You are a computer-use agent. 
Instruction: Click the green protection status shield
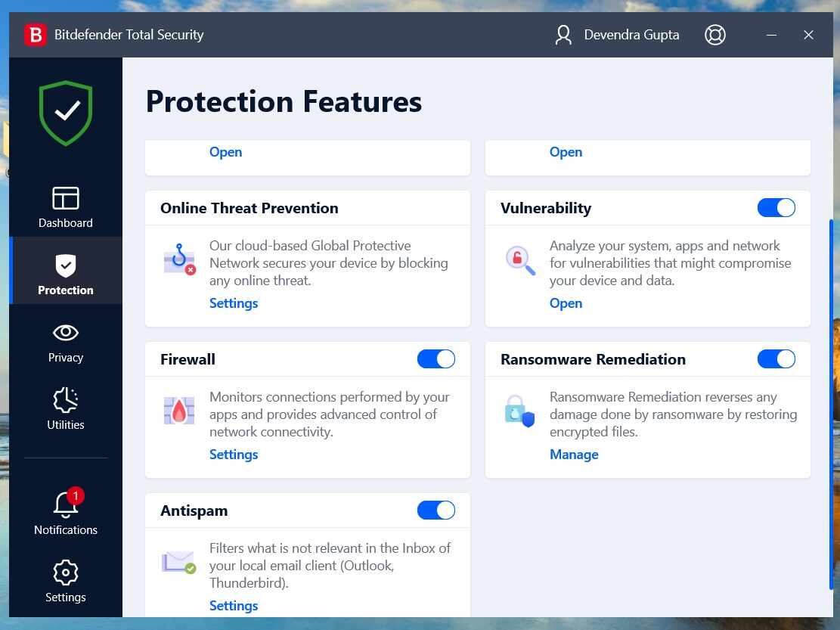(x=65, y=112)
